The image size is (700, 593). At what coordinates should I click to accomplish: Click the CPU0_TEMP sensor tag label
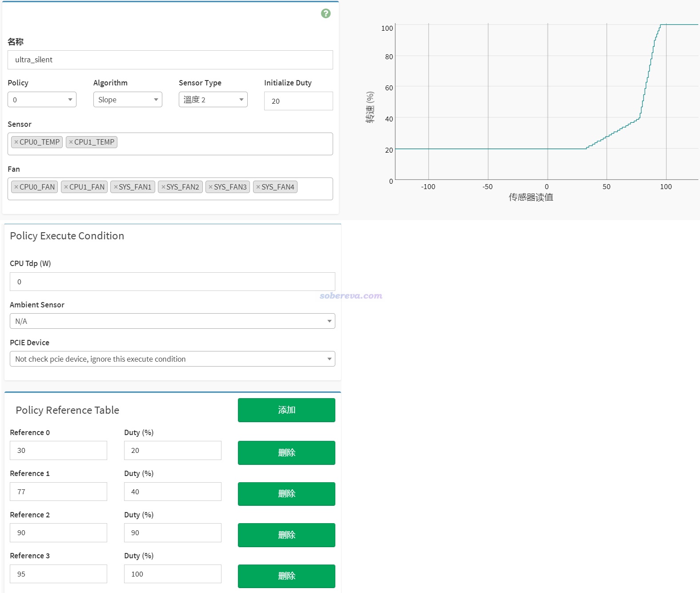pyautogui.click(x=40, y=142)
